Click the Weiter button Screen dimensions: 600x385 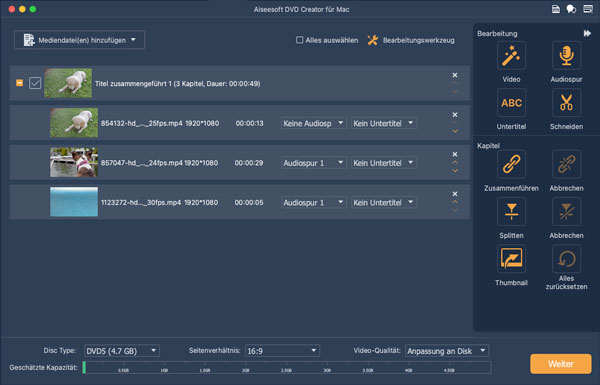pos(561,364)
